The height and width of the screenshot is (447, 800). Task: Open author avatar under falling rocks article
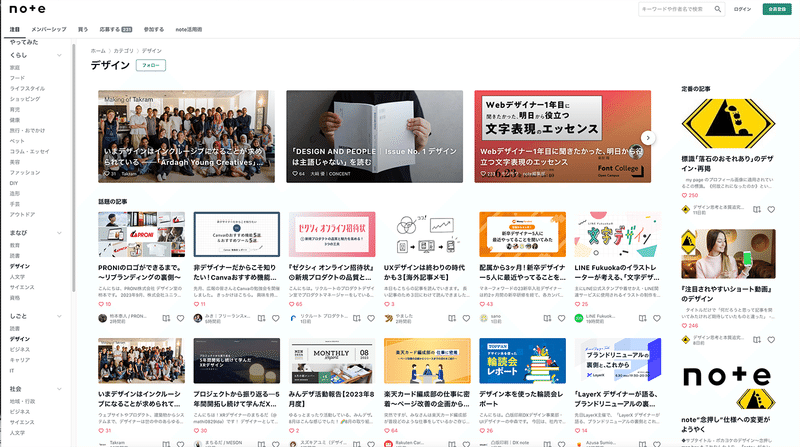click(686, 209)
